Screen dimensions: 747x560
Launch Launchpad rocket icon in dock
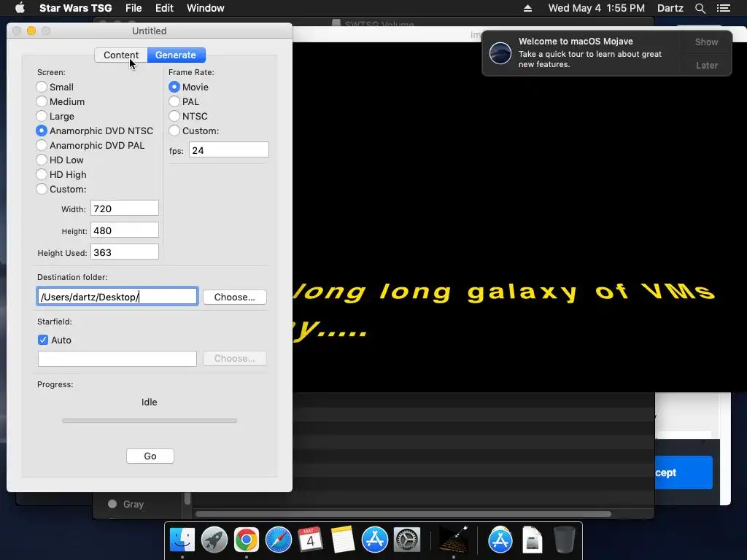(x=214, y=540)
